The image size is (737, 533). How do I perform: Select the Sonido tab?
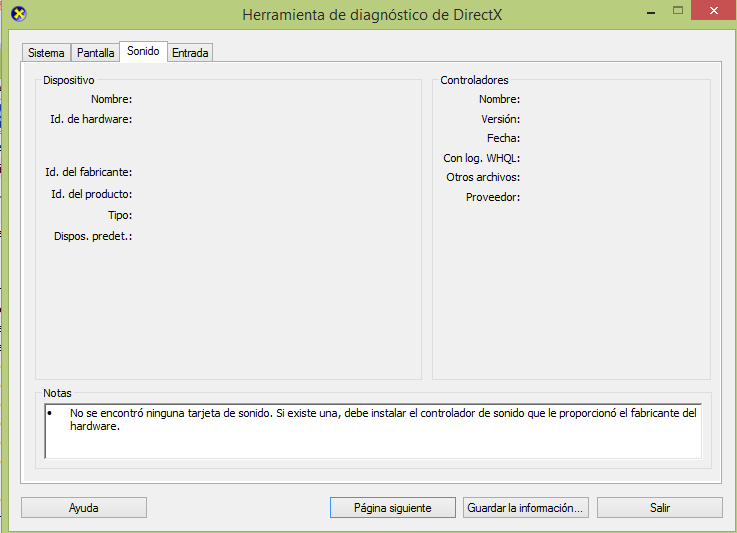(143, 51)
